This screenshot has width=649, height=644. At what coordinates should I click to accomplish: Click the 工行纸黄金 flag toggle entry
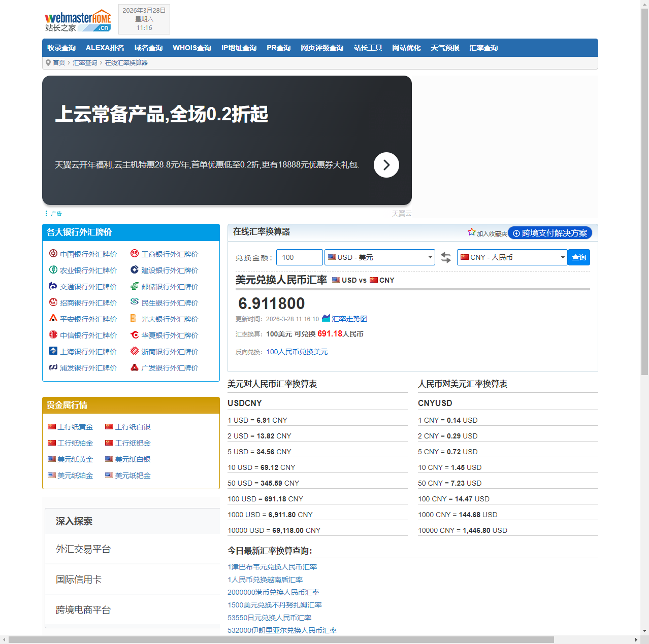(x=51, y=426)
